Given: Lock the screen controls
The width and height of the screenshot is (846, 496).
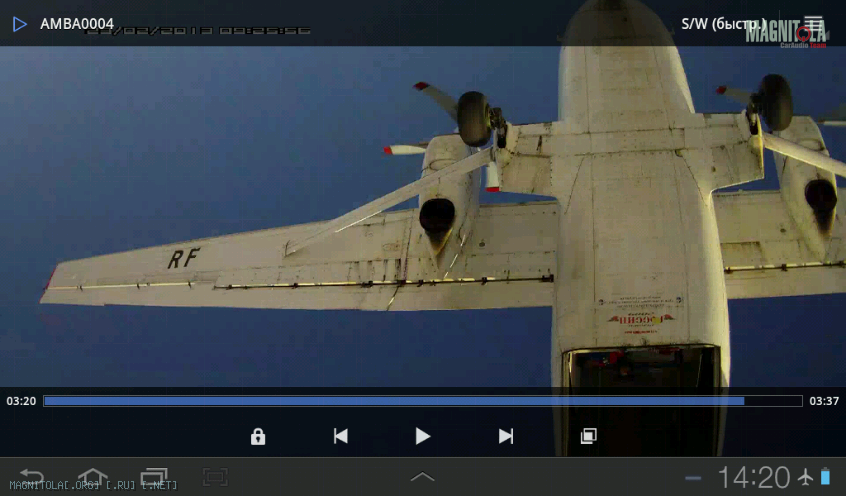Looking at the screenshot, I should (258, 436).
